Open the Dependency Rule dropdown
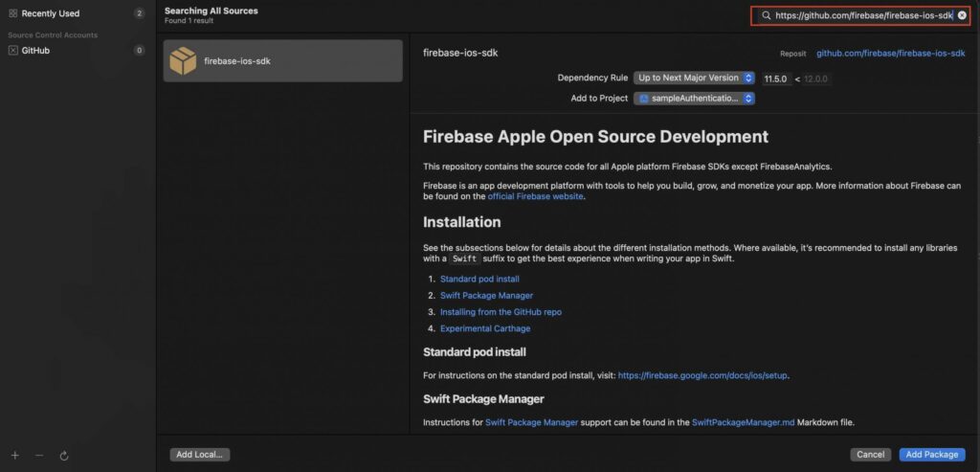Image resolution: width=980 pixels, height=472 pixels. click(x=695, y=79)
